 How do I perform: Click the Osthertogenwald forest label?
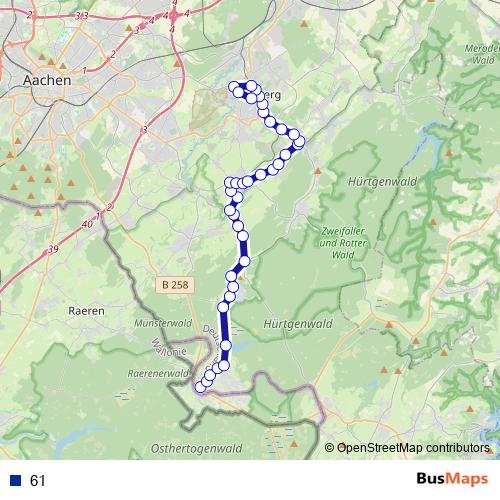click(x=196, y=449)
